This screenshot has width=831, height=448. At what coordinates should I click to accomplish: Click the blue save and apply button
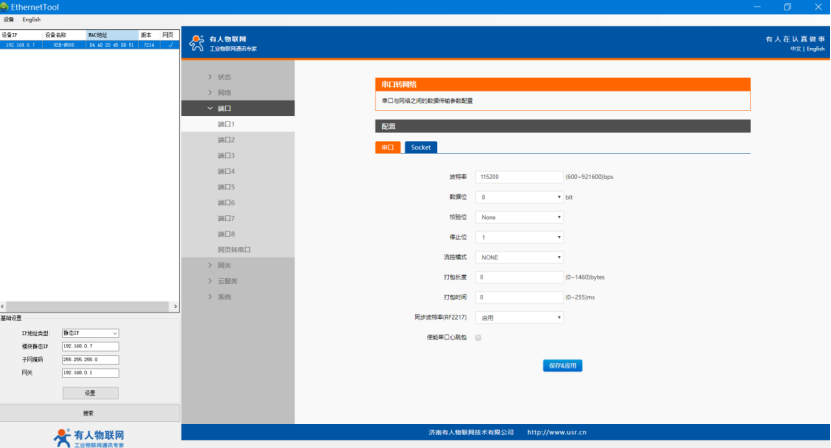562,365
